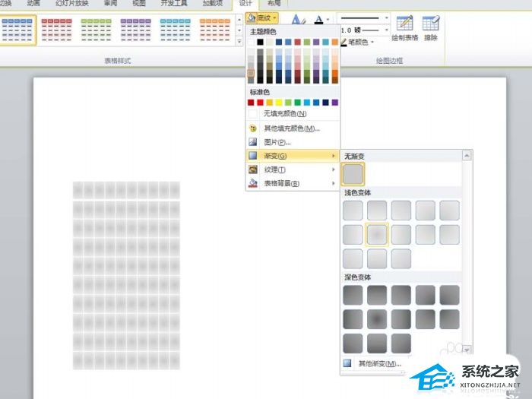Pick orange in theme colors top row
The image size is (532, 399).
click(x=335, y=42)
